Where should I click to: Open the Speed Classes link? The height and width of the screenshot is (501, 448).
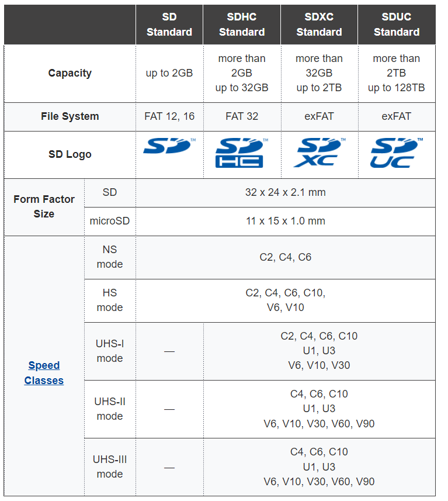point(44,373)
